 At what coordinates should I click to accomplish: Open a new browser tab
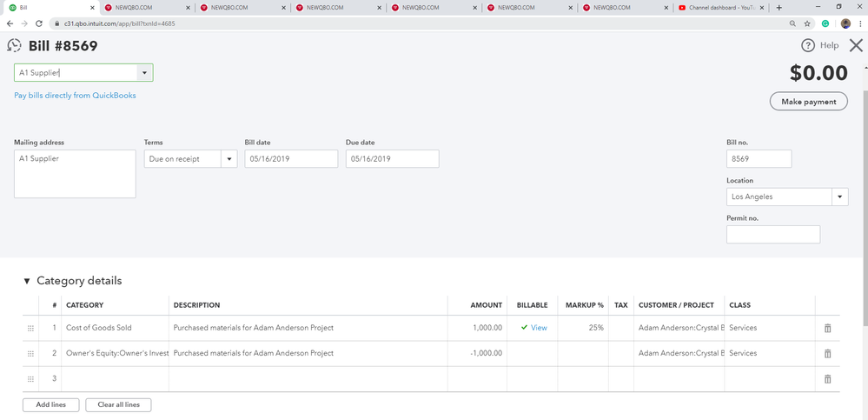coord(779,8)
